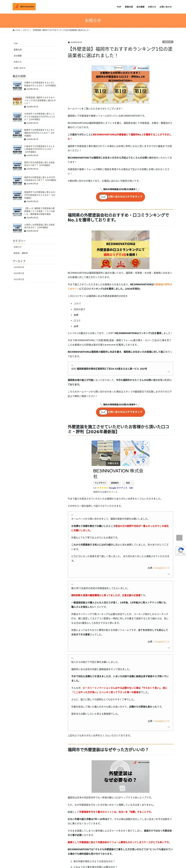Open Google口コミ link in first review
The height and width of the screenshot is (868, 186).
coord(162,568)
